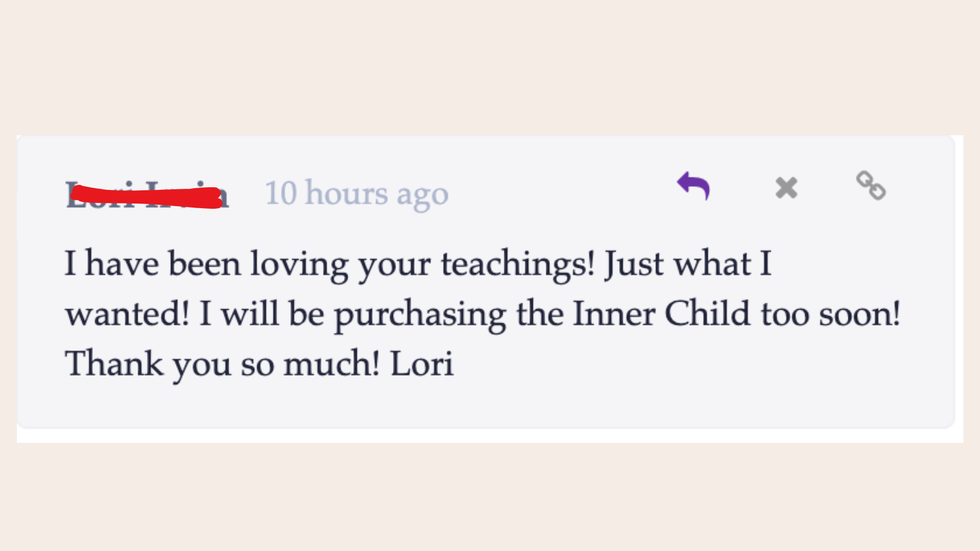Open the redacted commenter name
Image resolution: width=980 pixels, height=551 pixels.
pyautogui.click(x=147, y=195)
